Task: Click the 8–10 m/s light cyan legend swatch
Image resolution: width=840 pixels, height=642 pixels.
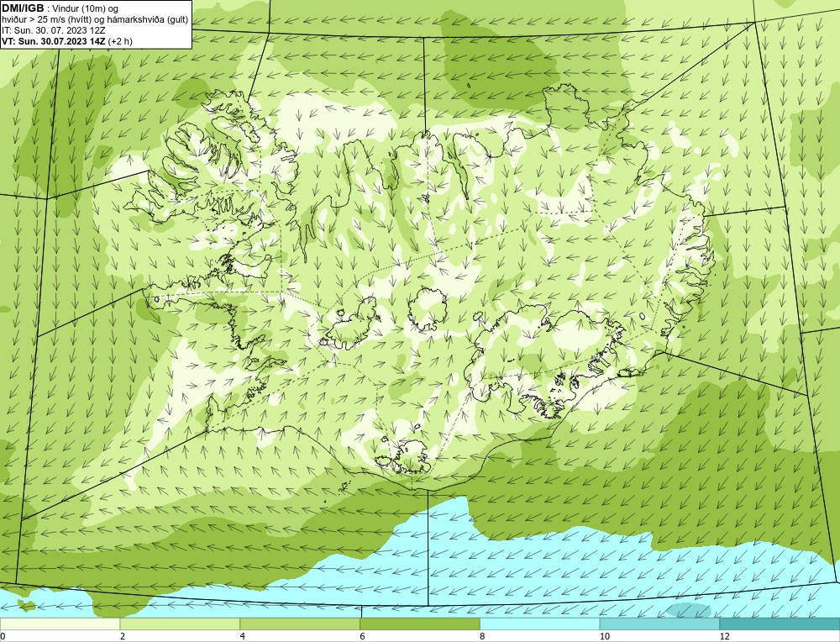Action: 540,624
